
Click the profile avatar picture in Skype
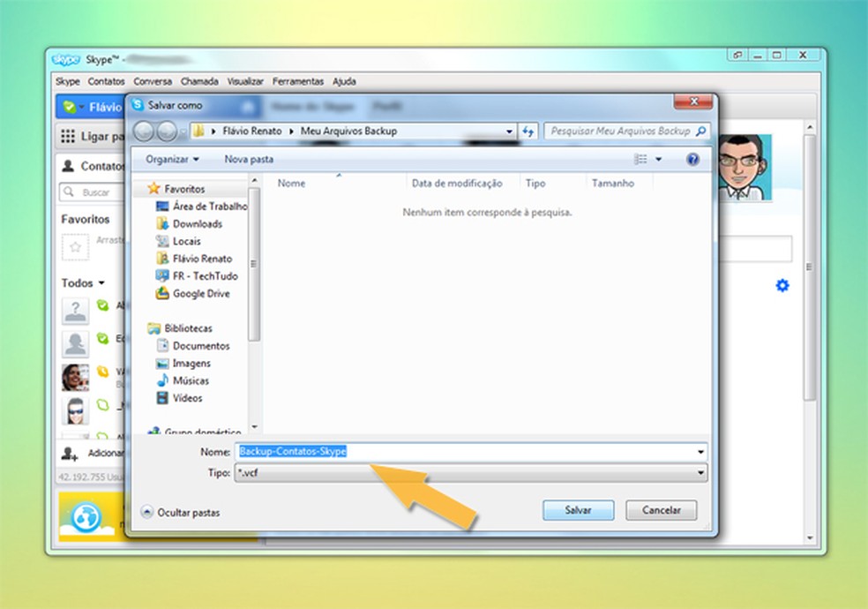(x=745, y=167)
